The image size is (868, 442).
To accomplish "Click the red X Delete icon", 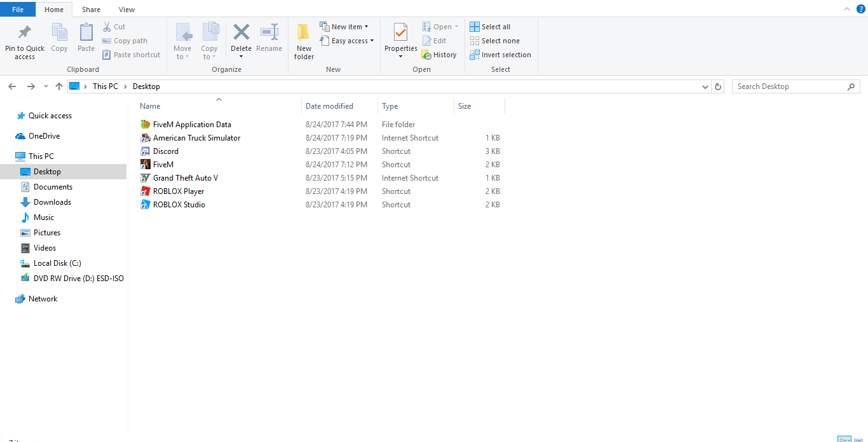I will tap(241, 32).
